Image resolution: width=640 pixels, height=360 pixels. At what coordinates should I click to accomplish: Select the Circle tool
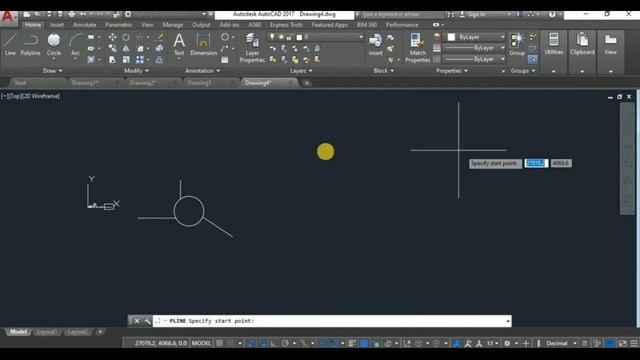pyautogui.click(x=54, y=45)
